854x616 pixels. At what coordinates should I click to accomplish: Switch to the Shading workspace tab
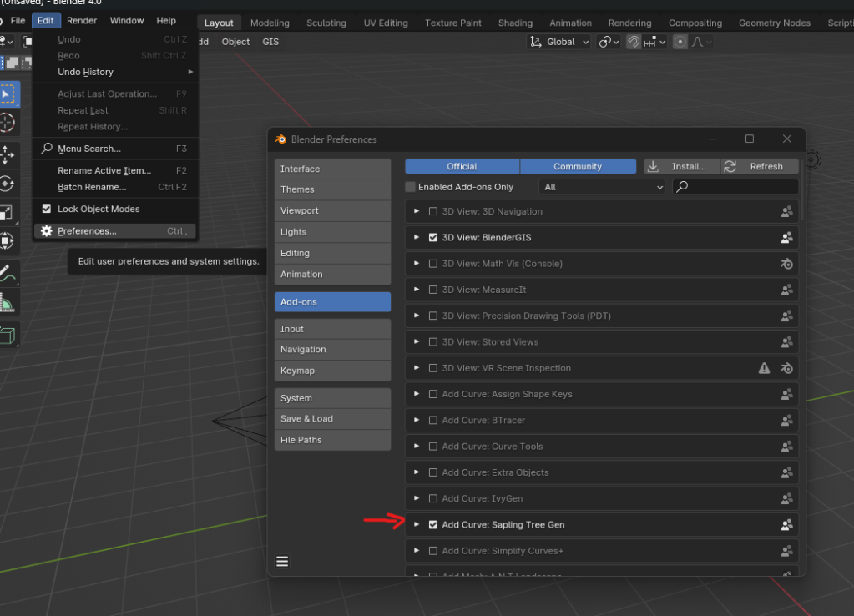point(515,23)
